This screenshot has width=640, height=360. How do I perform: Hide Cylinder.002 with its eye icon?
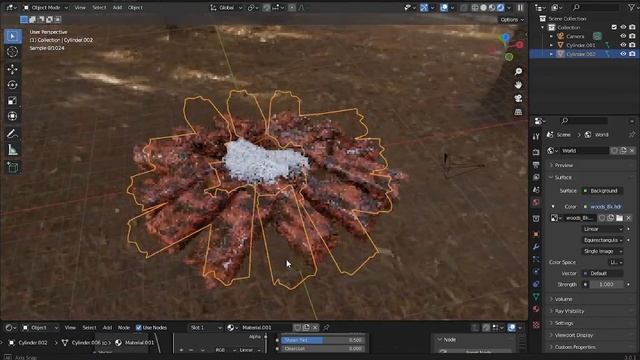point(623,54)
